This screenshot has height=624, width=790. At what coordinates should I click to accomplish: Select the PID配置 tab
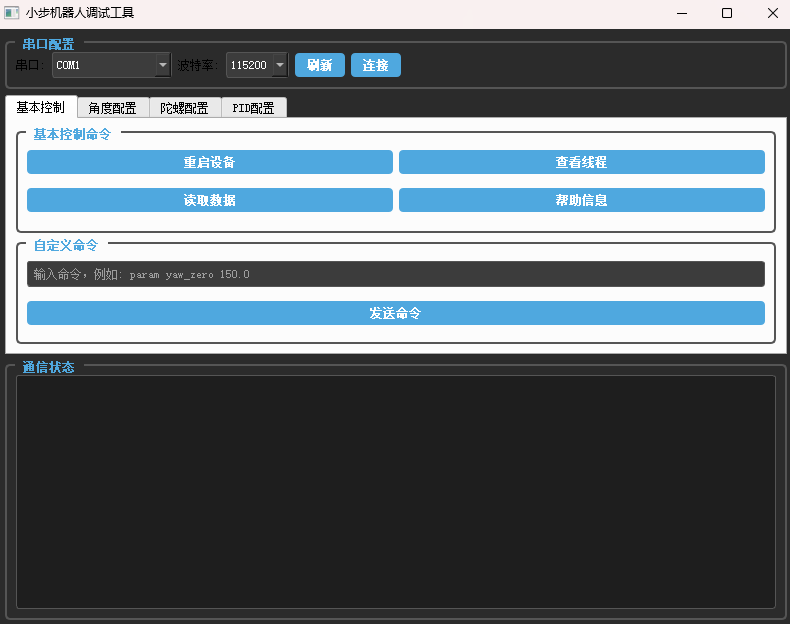pyautogui.click(x=254, y=108)
